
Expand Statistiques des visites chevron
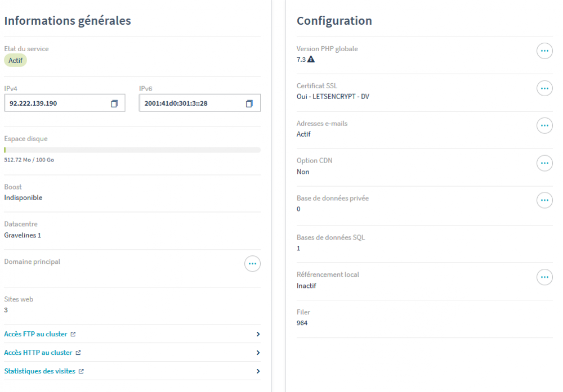[258, 371]
